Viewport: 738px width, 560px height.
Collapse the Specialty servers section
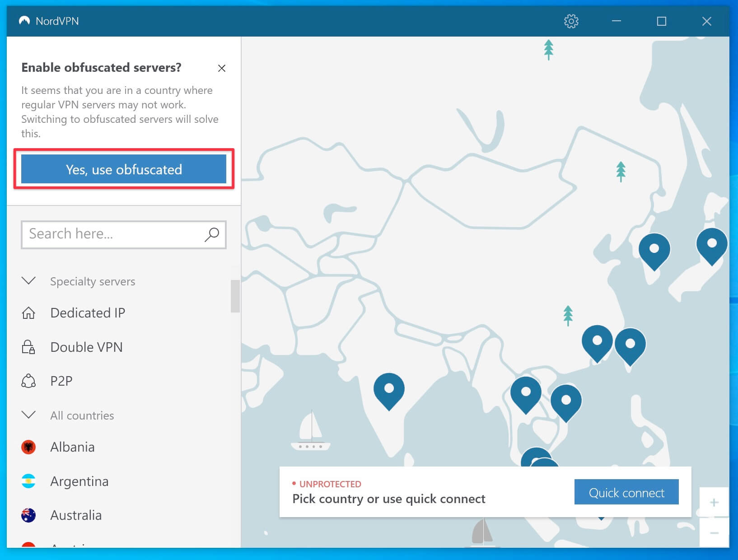[x=28, y=281]
